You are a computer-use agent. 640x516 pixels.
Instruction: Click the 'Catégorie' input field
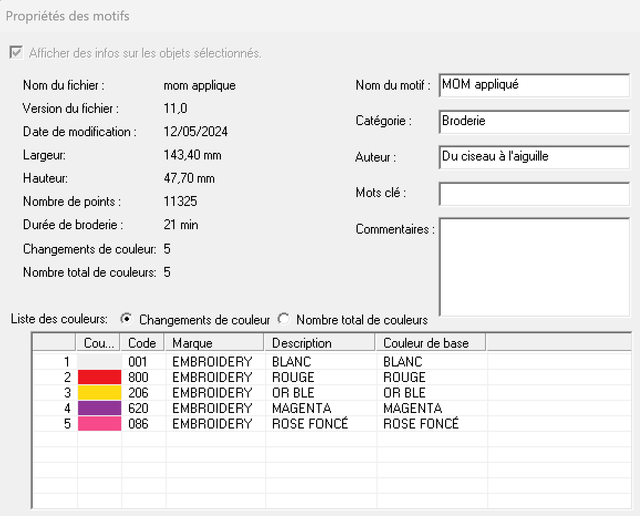pos(534,121)
